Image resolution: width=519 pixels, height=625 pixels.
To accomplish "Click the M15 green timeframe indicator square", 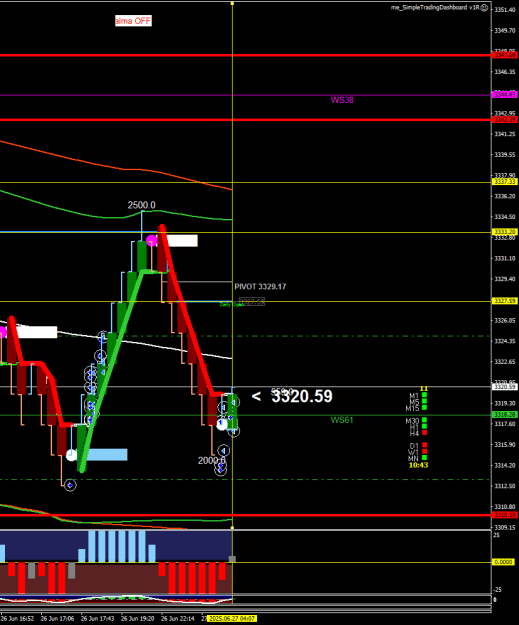I will coord(424,408).
